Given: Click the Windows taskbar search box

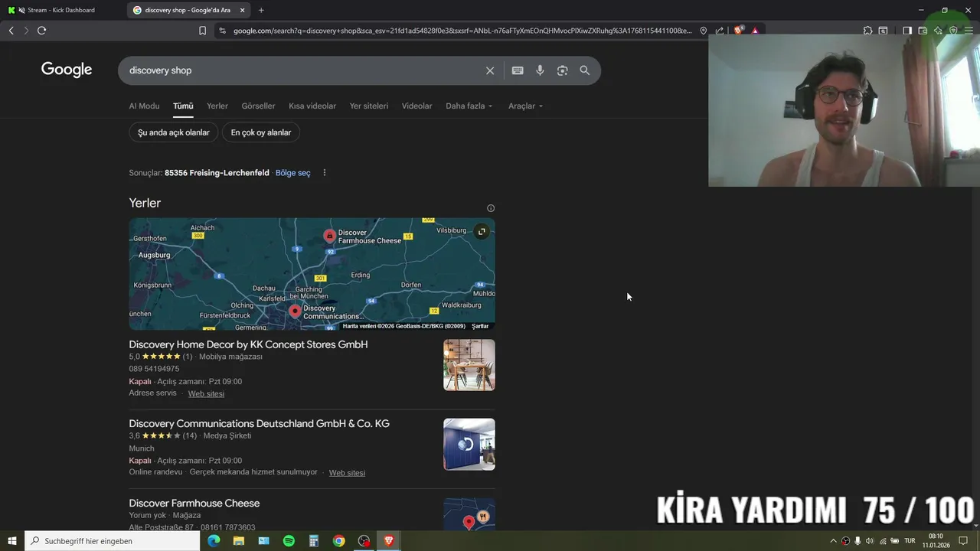Looking at the screenshot, I should (113, 541).
